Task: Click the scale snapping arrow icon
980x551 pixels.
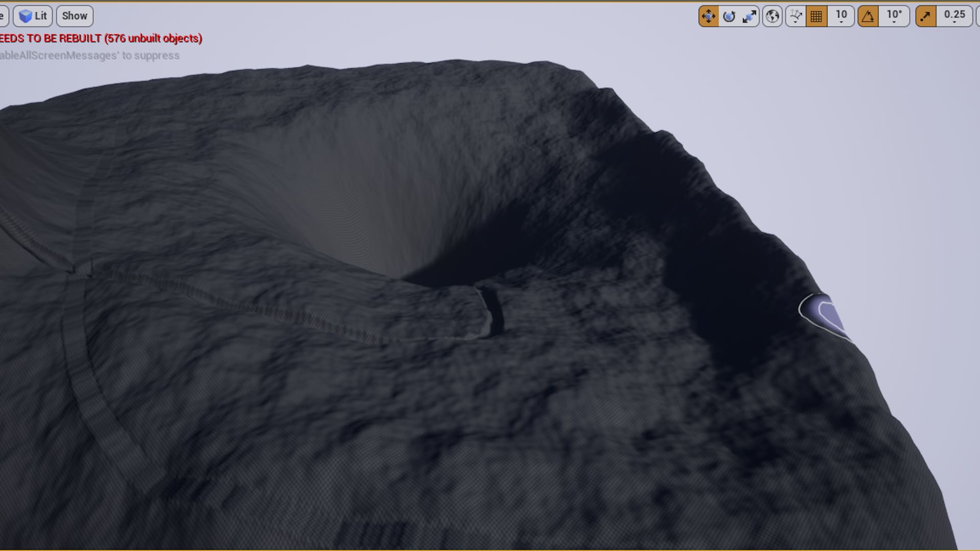Action: coord(925,16)
